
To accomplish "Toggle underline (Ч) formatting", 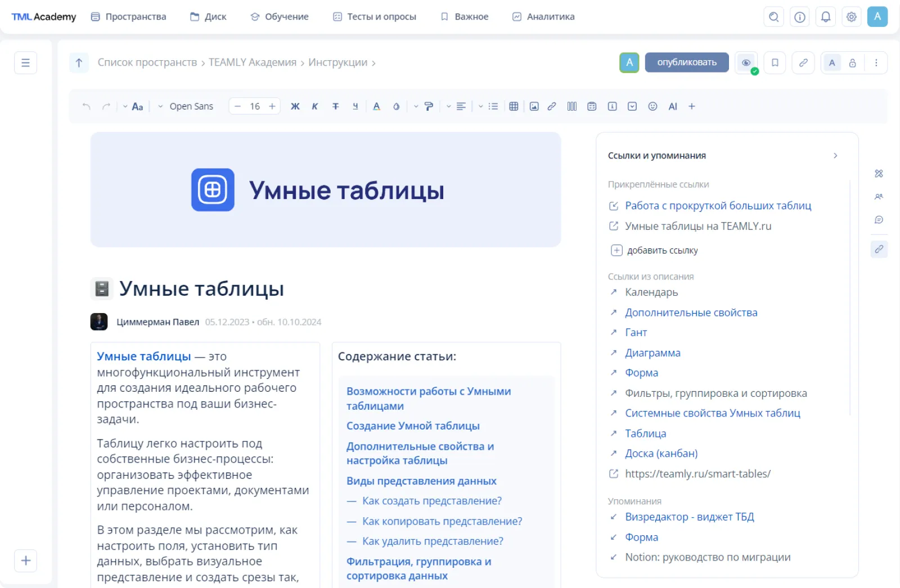I will click(x=355, y=106).
